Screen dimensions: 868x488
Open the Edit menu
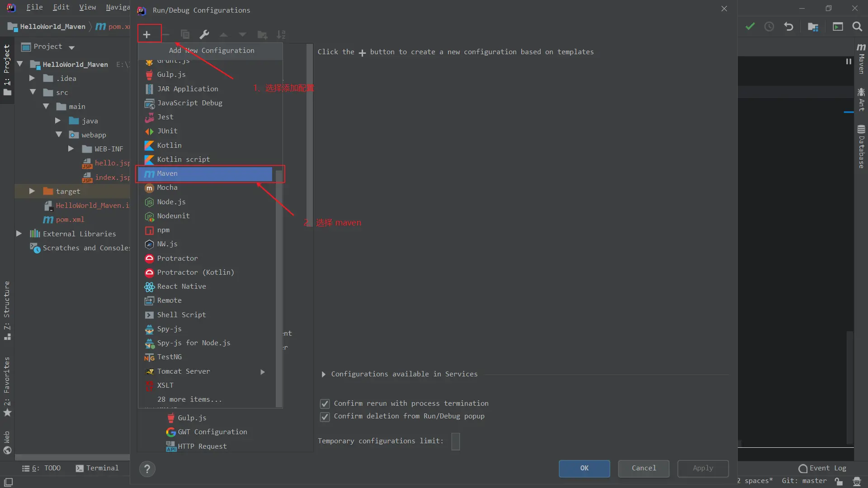coord(61,7)
